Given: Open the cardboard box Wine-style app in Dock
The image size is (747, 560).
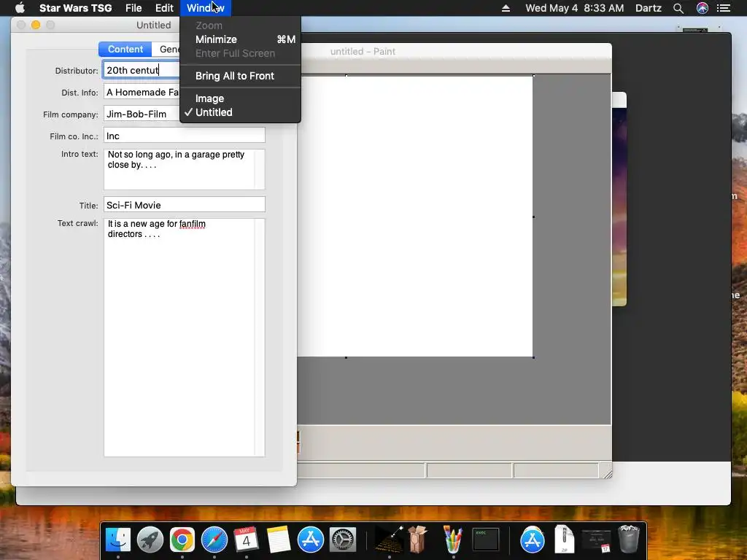Looking at the screenshot, I should click(x=418, y=540).
